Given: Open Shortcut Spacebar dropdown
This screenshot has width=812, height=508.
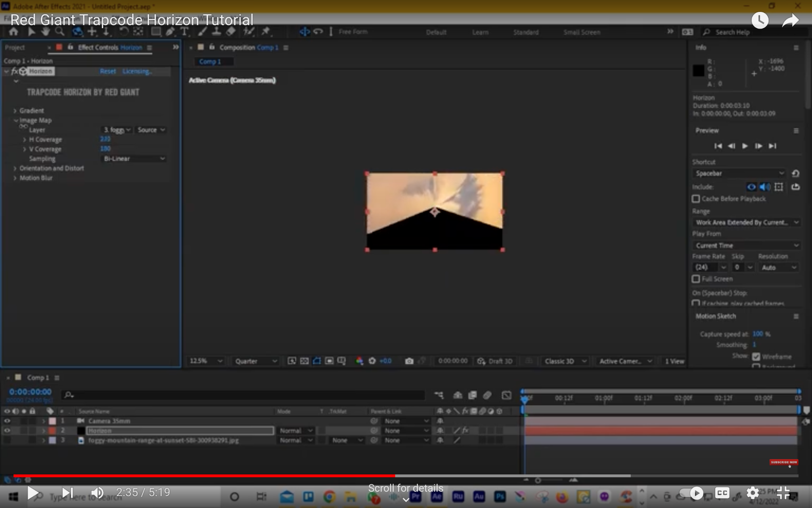Looking at the screenshot, I should (x=739, y=173).
